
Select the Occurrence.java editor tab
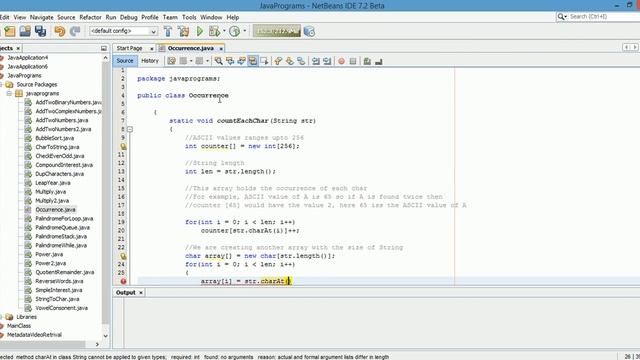[191, 48]
